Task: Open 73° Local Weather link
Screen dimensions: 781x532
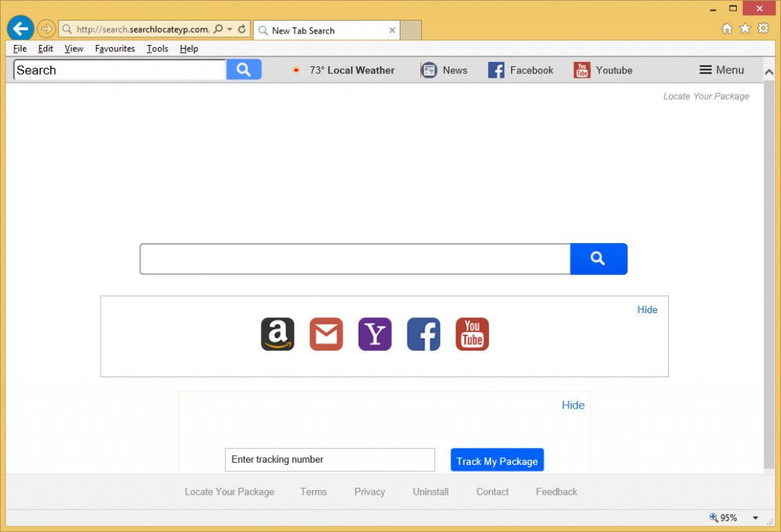Action: click(x=352, y=70)
